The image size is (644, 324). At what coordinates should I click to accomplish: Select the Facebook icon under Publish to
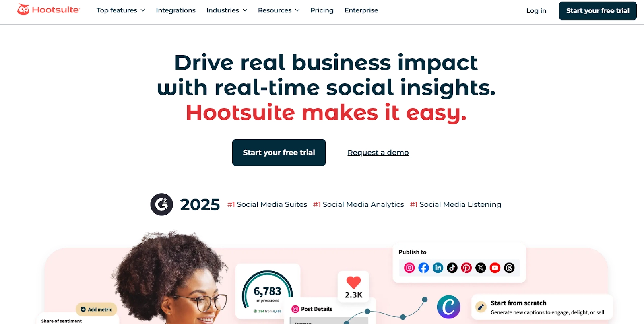tap(423, 268)
